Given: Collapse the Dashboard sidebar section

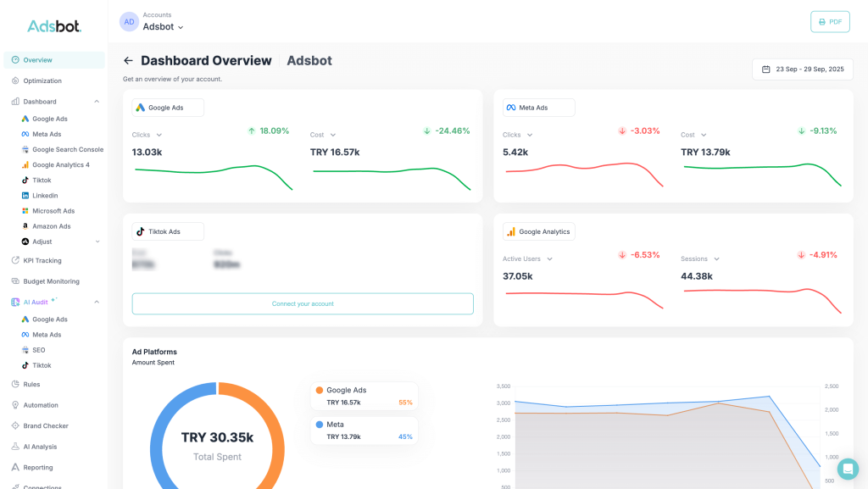Looking at the screenshot, I should (97, 102).
